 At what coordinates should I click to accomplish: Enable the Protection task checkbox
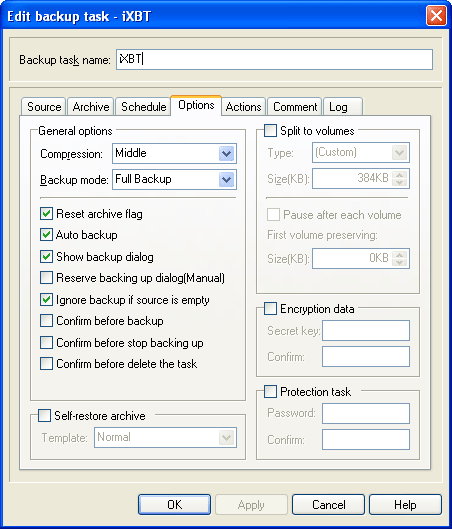point(270,392)
